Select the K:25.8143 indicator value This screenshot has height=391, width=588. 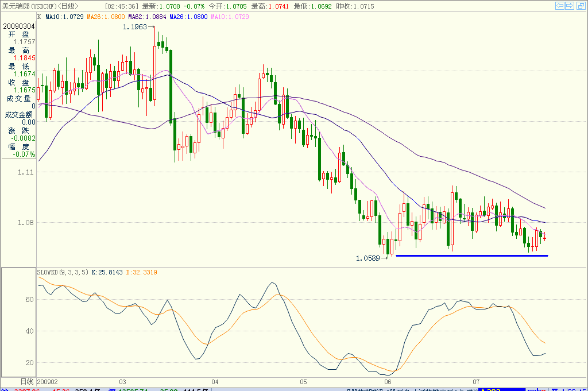coord(107,272)
